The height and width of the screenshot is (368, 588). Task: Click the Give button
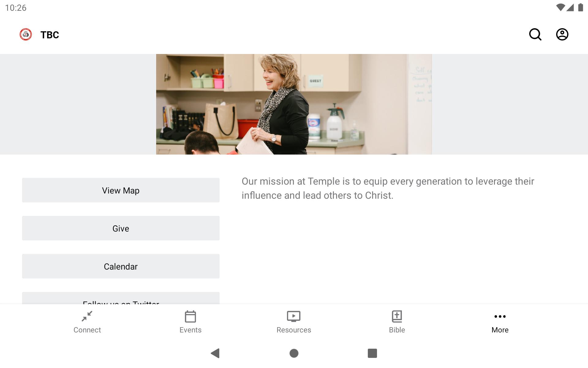click(x=121, y=228)
